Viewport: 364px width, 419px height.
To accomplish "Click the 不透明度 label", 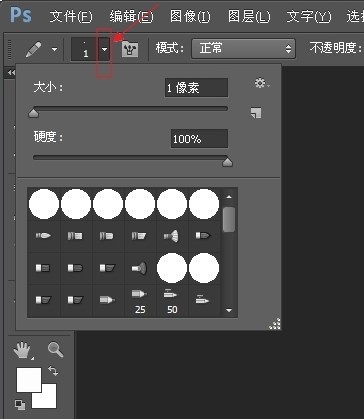I will click(336, 48).
